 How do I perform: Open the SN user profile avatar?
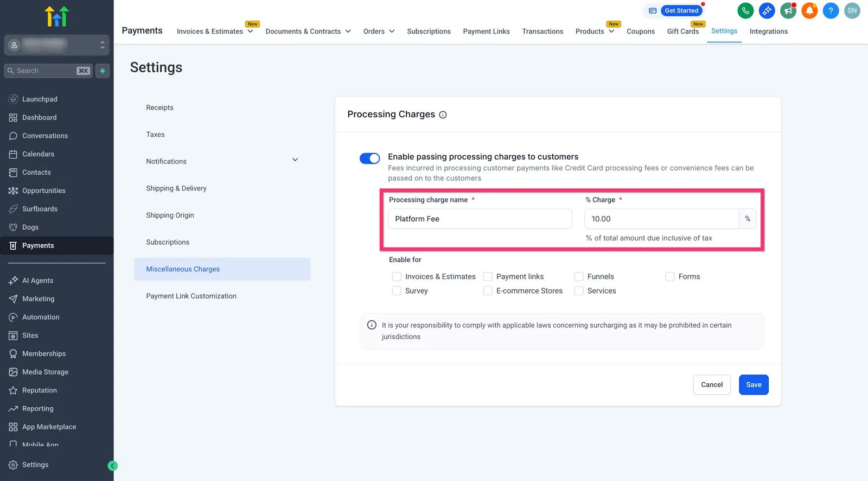[x=852, y=10]
